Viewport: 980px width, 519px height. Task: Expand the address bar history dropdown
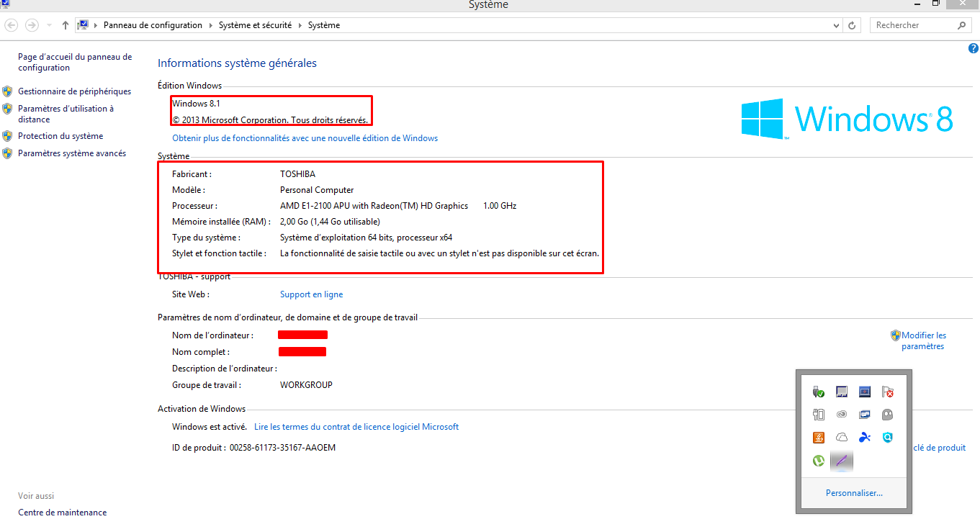tap(836, 25)
